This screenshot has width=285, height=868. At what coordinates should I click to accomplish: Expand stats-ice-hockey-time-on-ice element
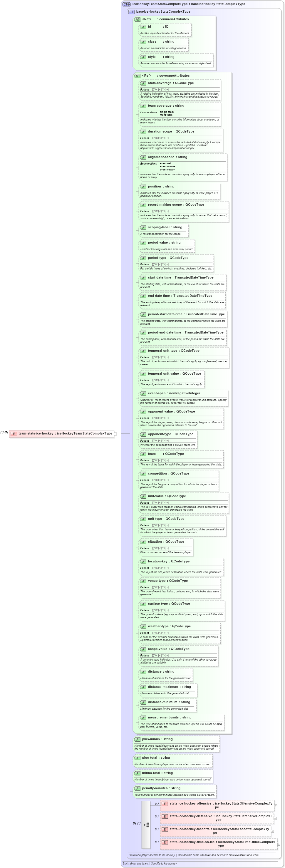click(279, 844)
